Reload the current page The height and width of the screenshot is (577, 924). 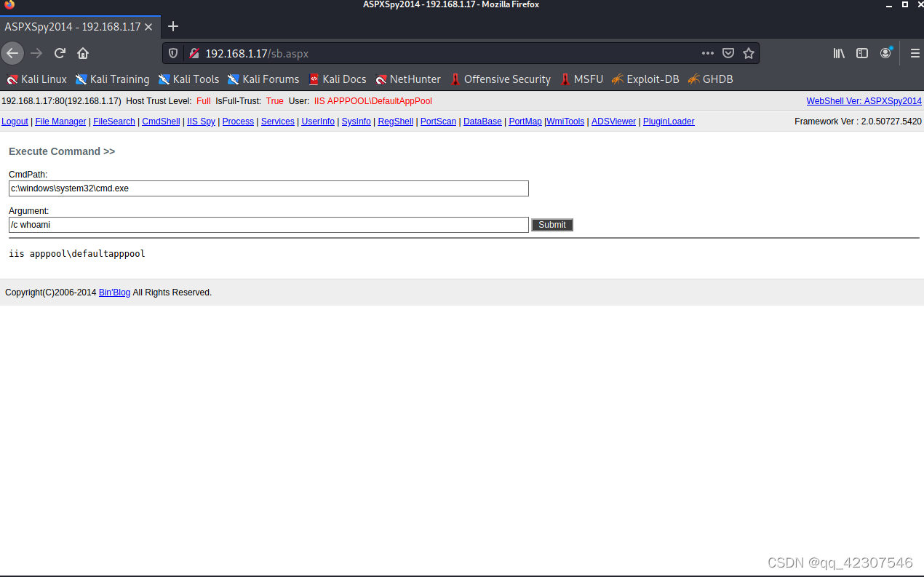coord(60,53)
